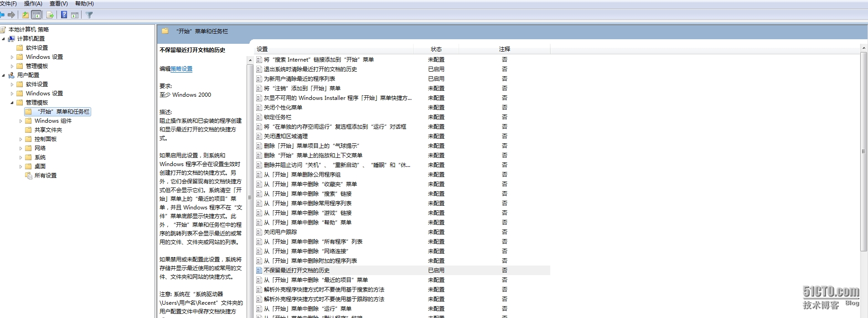This screenshot has width=868, height=318.
Task: Click the folder icon beside 桌面
Action: [28, 167]
